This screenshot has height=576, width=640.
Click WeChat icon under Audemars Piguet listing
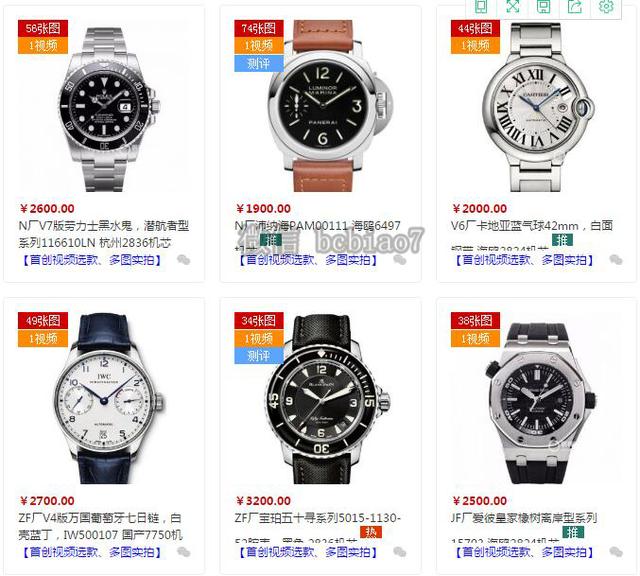pyautogui.click(x=616, y=552)
